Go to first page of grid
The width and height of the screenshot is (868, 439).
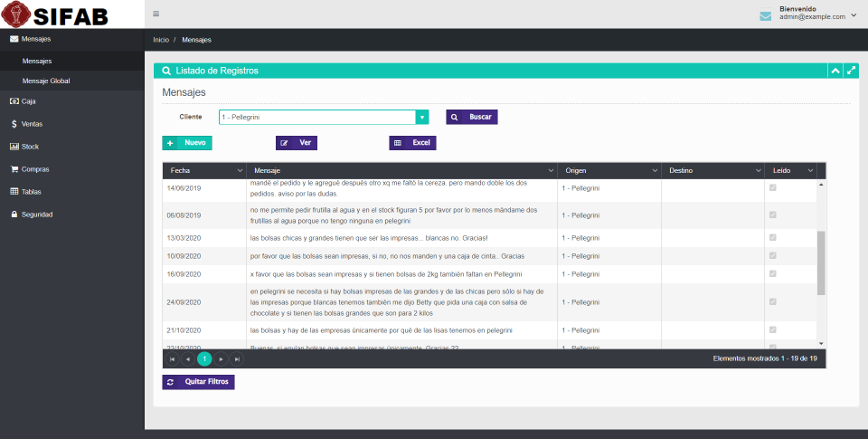click(x=173, y=359)
